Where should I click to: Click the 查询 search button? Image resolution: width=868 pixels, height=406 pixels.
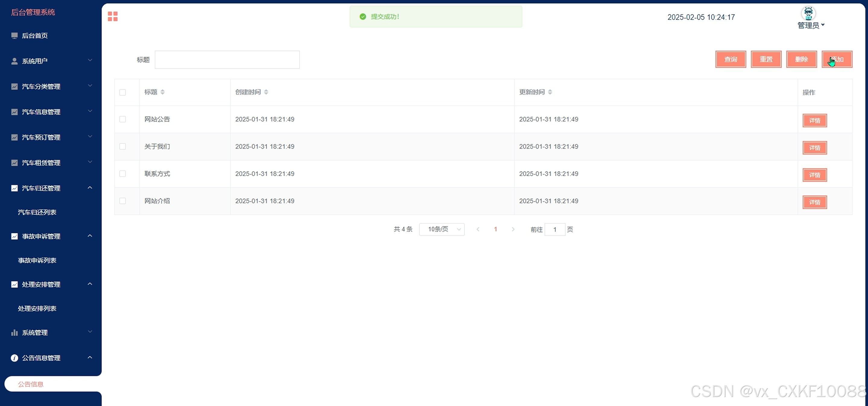pyautogui.click(x=730, y=59)
